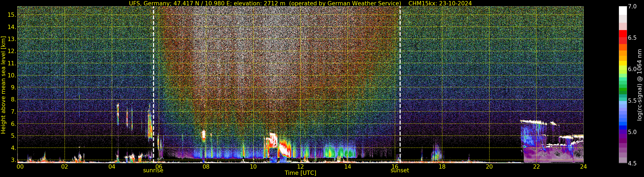This screenshot has width=644, height=177.
Task: Click the '06' time tick label
Action: [159, 166]
